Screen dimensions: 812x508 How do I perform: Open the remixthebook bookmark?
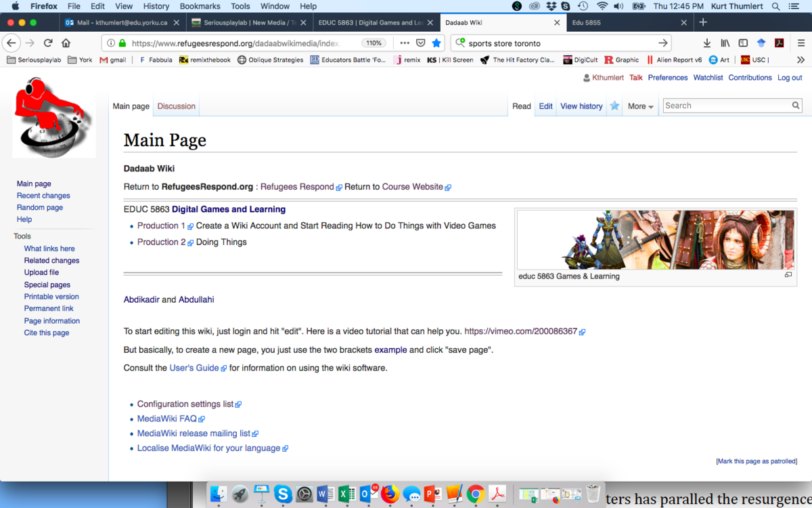coord(205,60)
